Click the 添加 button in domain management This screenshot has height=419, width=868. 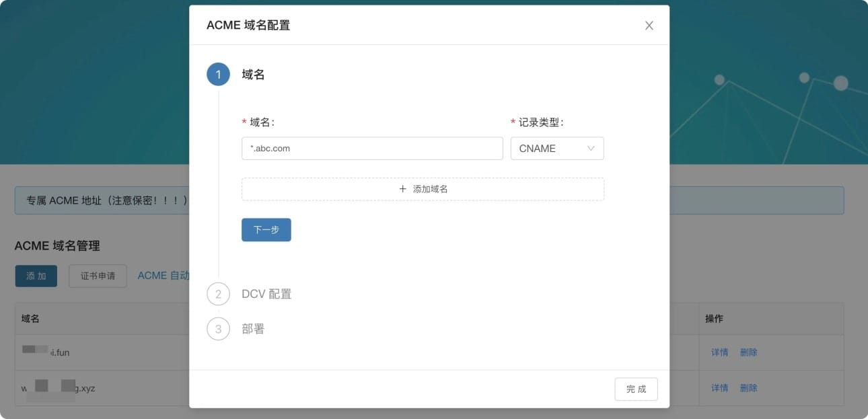[x=36, y=276]
